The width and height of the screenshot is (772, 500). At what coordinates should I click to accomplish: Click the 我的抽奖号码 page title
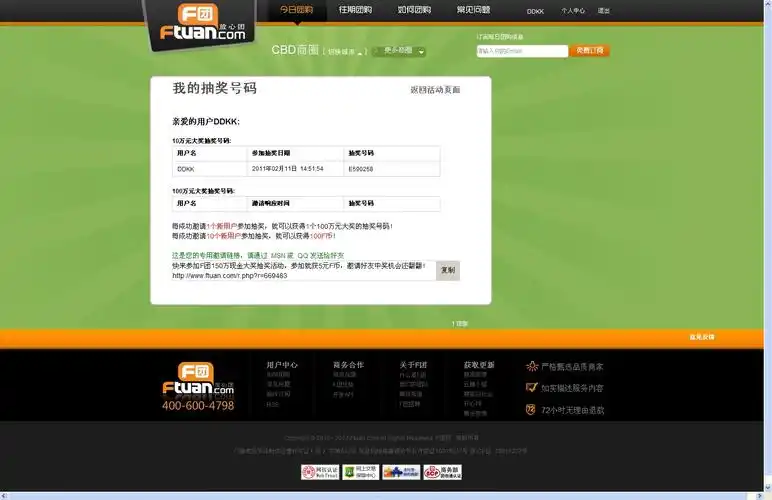215,88
